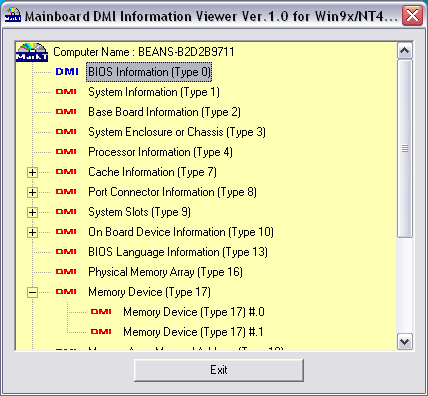Expand the Port Connector Information node
Image resolution: width=428 pixels, height=396 pixels.
click(x=32, y=192)
